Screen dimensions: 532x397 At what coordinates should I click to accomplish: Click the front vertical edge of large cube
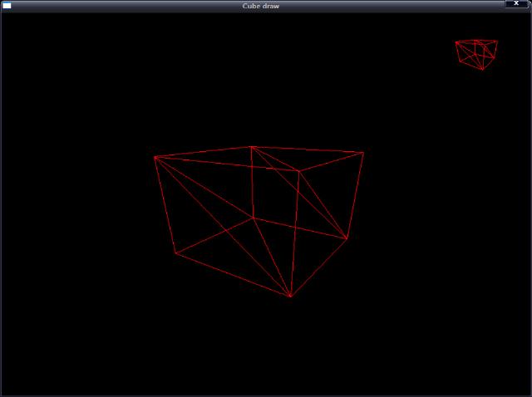tap(295, 233)
